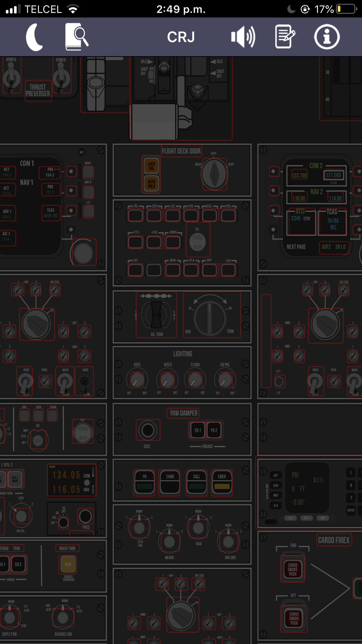Tap the LOCK FAIL indicator light
This screenshot has height=644, width=362.
(151, 166)
